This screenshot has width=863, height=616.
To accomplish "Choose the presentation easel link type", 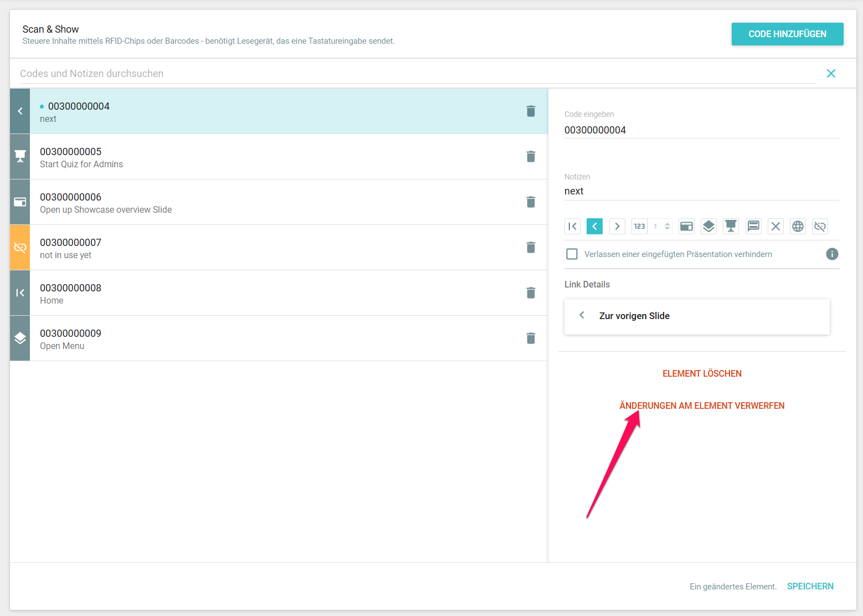I will 731,226.
